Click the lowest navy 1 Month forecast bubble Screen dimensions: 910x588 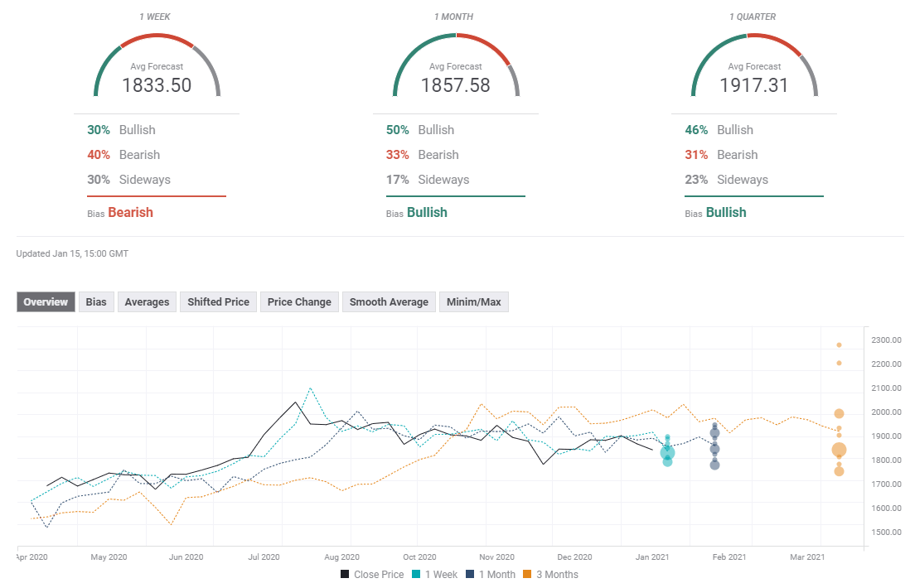pyautogui.click(x=714, y=465)
